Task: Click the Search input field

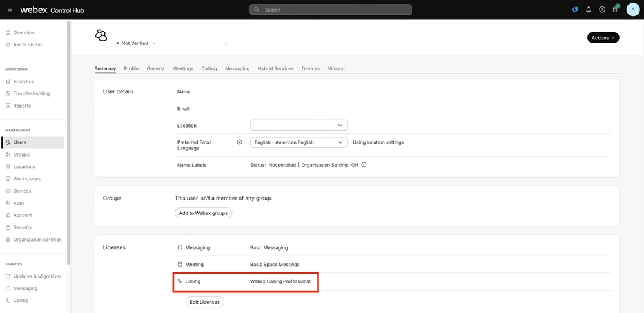Action: pos(331,10)
